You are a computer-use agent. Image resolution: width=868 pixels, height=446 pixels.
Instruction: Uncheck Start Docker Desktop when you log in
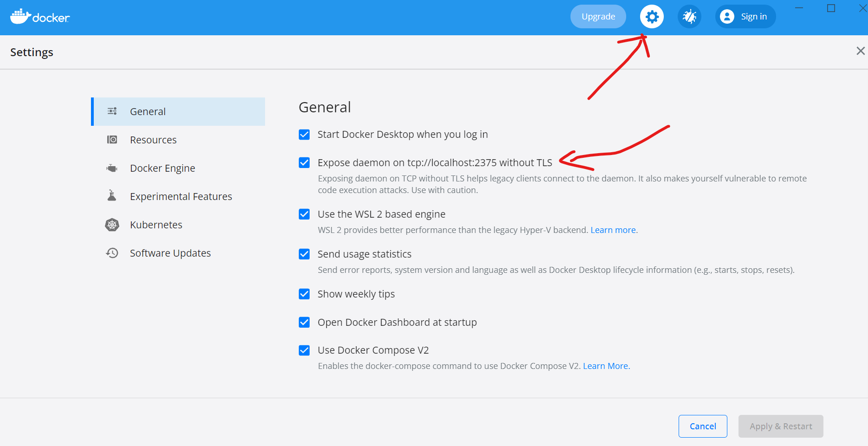click(304, 135)
